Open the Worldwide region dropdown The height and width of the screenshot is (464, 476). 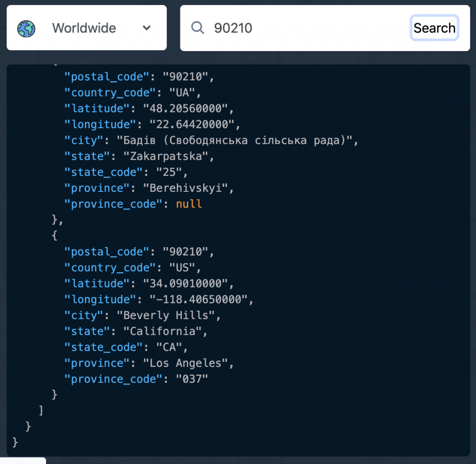[86, 27]
